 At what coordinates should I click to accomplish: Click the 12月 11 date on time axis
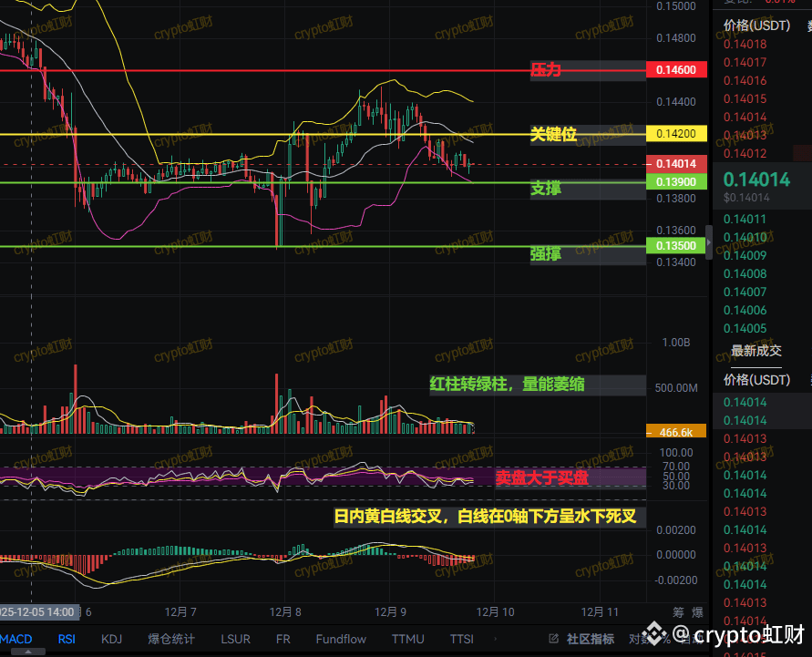600,612
